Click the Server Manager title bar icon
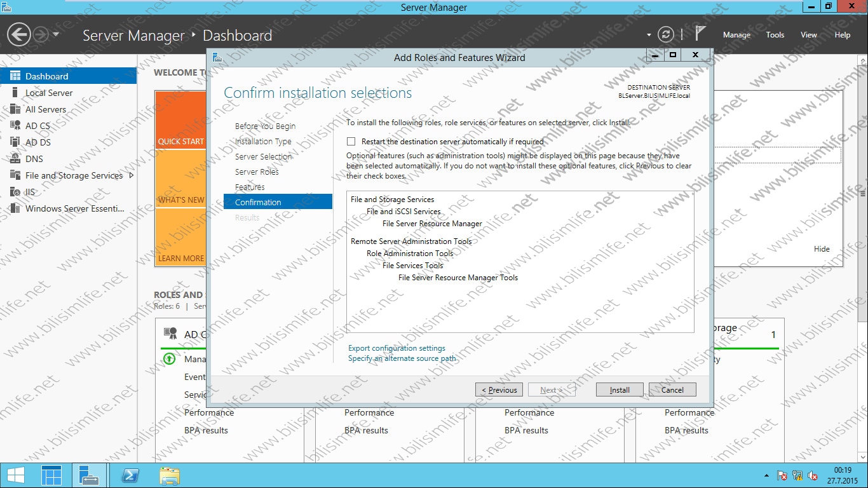 point(6,7)
